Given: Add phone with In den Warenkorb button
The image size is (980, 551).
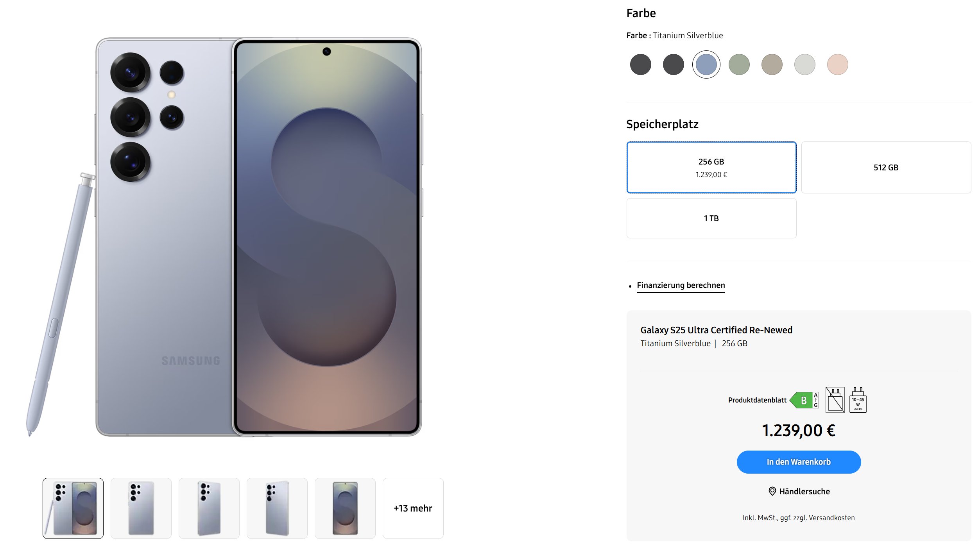Looking at the screenshot, I should [x=799, y=462].
